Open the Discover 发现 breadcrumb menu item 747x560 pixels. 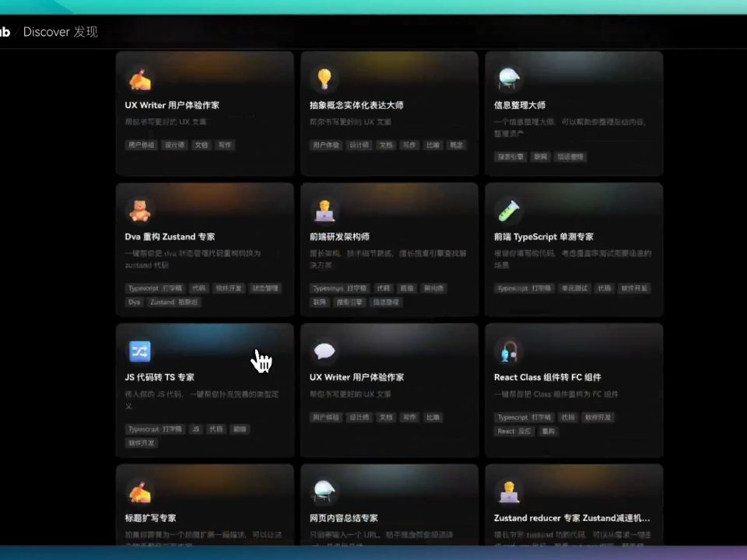(x=59, y=32)
